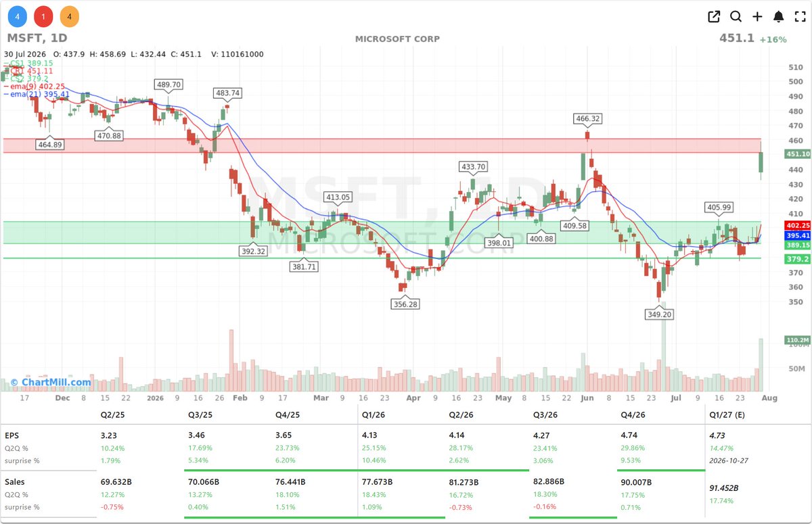The image size is (812, 524).
Task: Select the Q1/26 quarter column header
Action: coord(374,416)
